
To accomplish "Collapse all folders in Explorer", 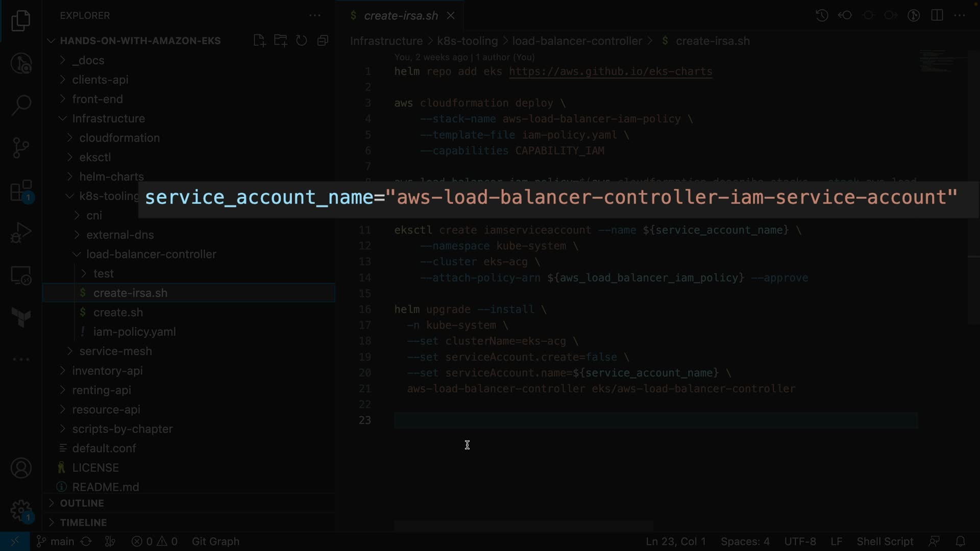I will tap(323, 41).
